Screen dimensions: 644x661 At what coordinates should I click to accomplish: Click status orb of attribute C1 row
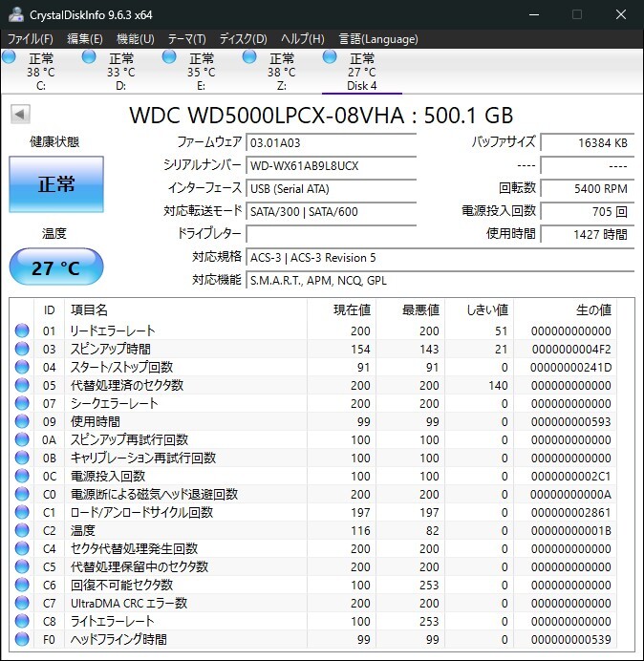22,512
